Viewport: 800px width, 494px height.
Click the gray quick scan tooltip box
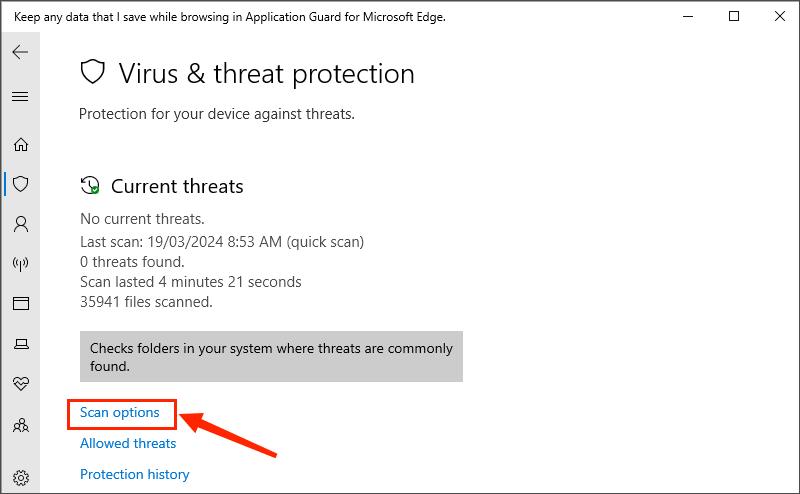coord(271,357)
